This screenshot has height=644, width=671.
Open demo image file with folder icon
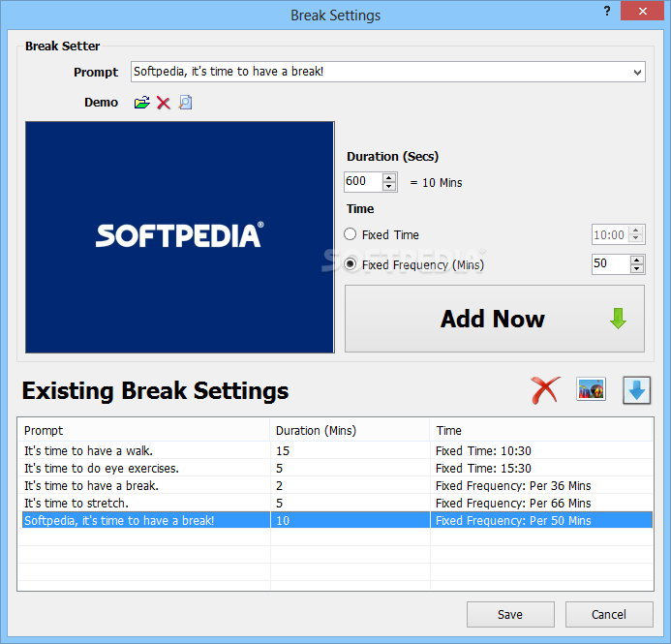click(141, 103)
